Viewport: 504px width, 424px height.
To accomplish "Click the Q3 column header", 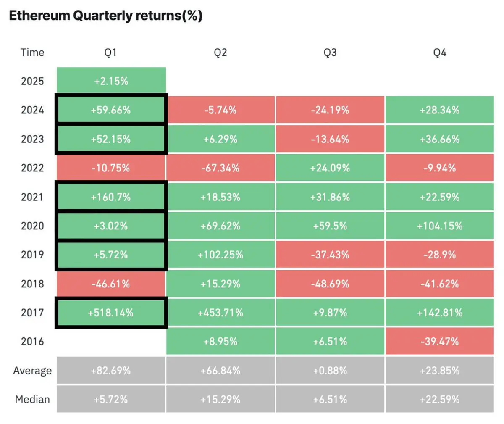I will click(330, 53).
